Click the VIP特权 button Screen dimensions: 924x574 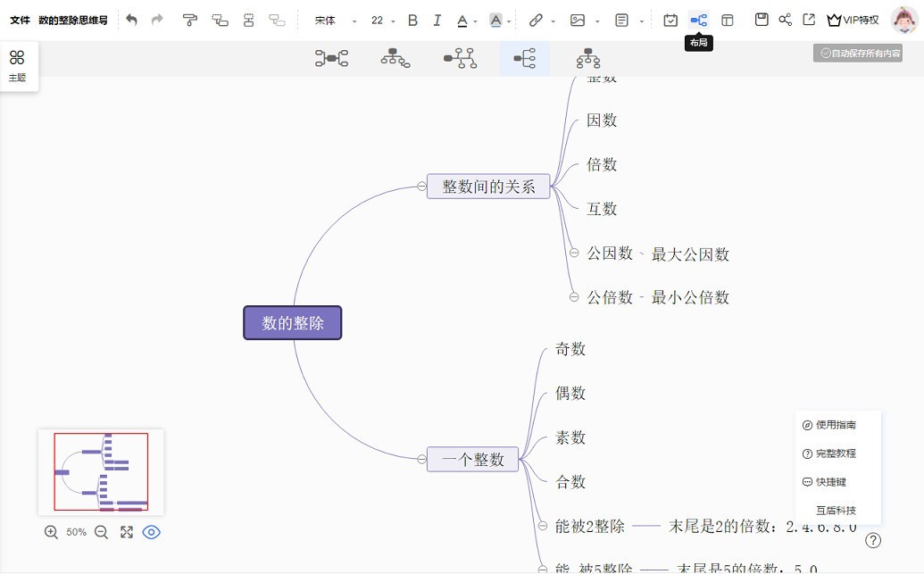click(853, 20)
